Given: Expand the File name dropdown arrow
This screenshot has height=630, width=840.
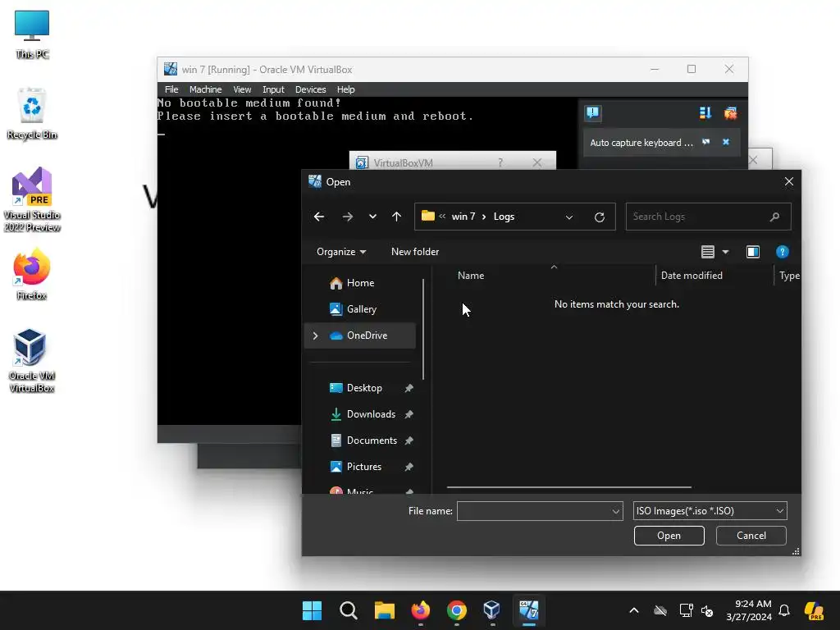Looking at the screenshot, I should [615, 512].
